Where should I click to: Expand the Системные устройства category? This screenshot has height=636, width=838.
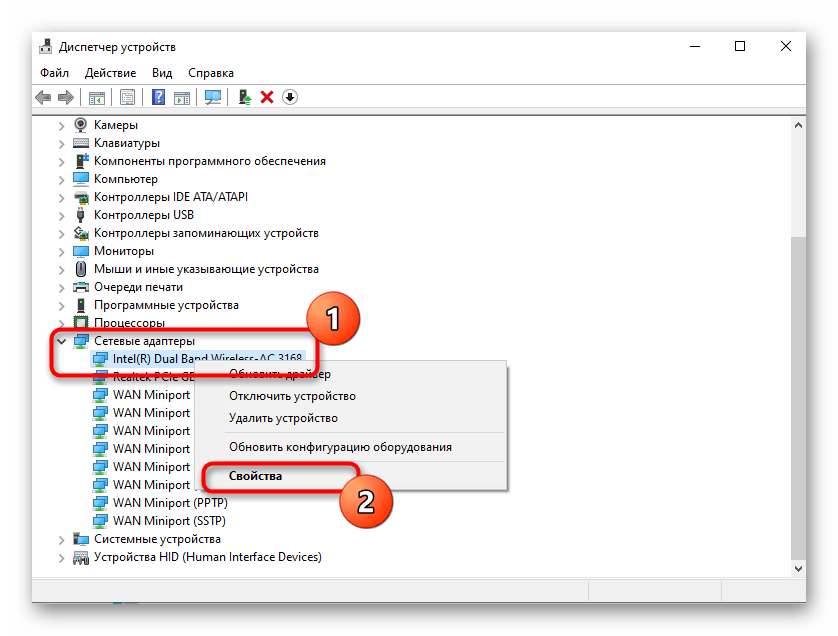(x=62, y=539)
